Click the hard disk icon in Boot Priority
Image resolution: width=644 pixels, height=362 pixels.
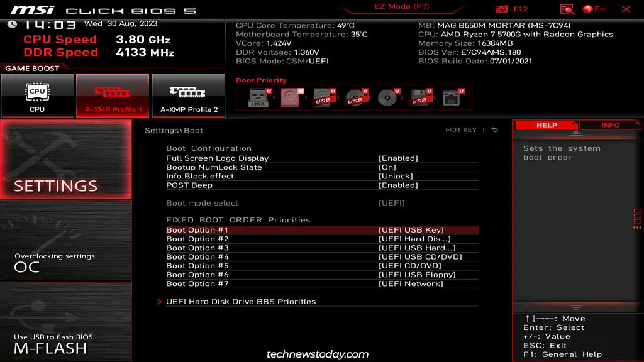click(x=289, y=97)
